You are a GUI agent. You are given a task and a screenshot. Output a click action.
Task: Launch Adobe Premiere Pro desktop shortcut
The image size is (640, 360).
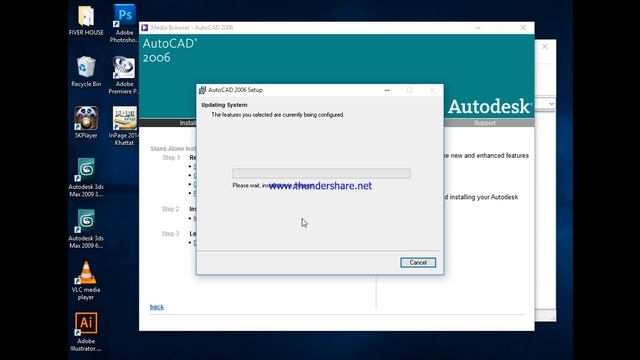point(124,75)
